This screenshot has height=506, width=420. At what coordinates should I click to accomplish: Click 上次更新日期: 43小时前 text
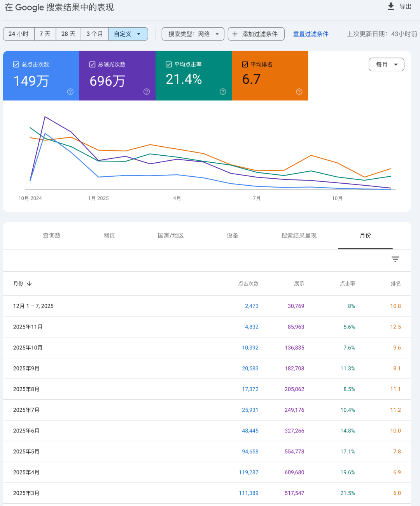[x=382, y=34]
